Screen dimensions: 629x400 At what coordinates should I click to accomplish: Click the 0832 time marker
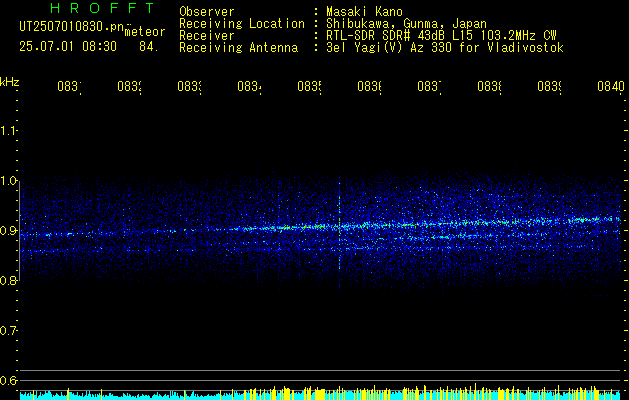click(x=129, y=87)
